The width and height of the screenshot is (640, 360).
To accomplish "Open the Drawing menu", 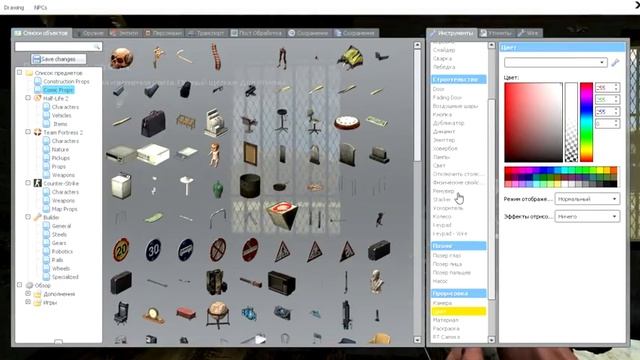I will tap(13, 7).
